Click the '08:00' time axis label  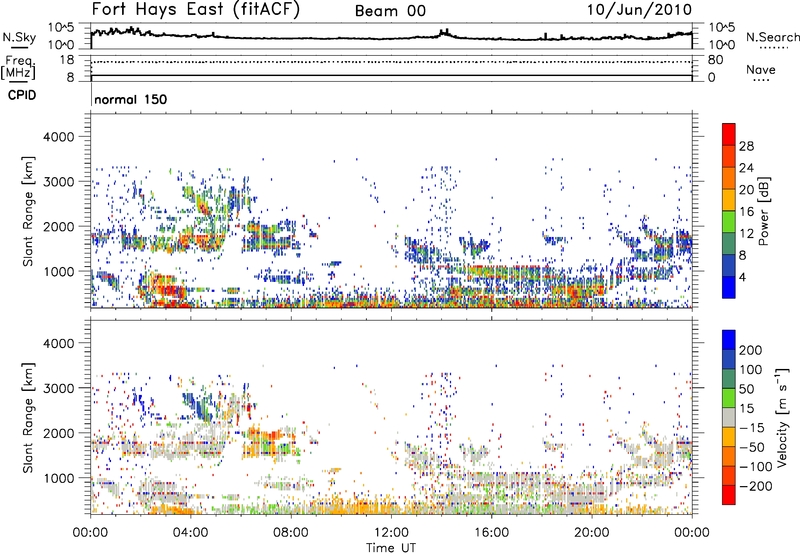291,532
